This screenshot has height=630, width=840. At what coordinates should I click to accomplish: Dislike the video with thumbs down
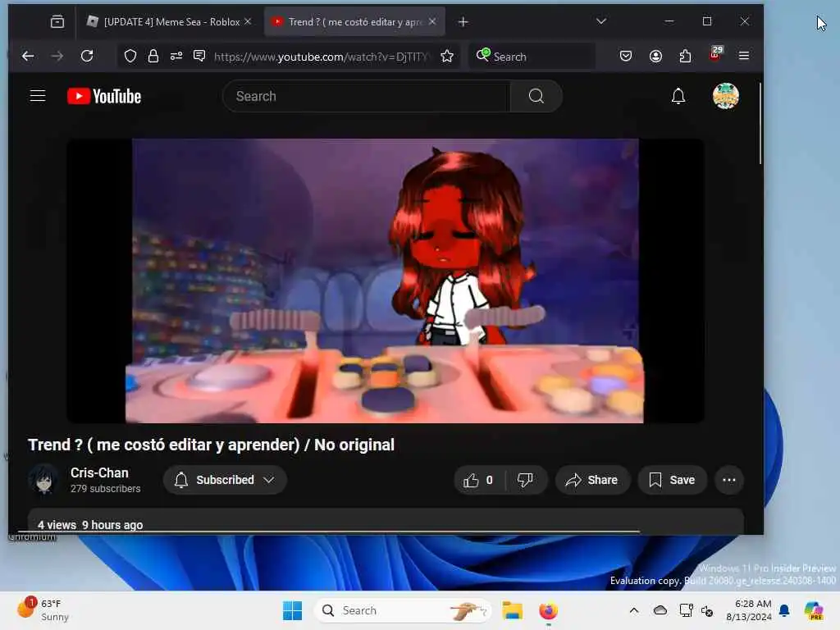click(526, 480)
